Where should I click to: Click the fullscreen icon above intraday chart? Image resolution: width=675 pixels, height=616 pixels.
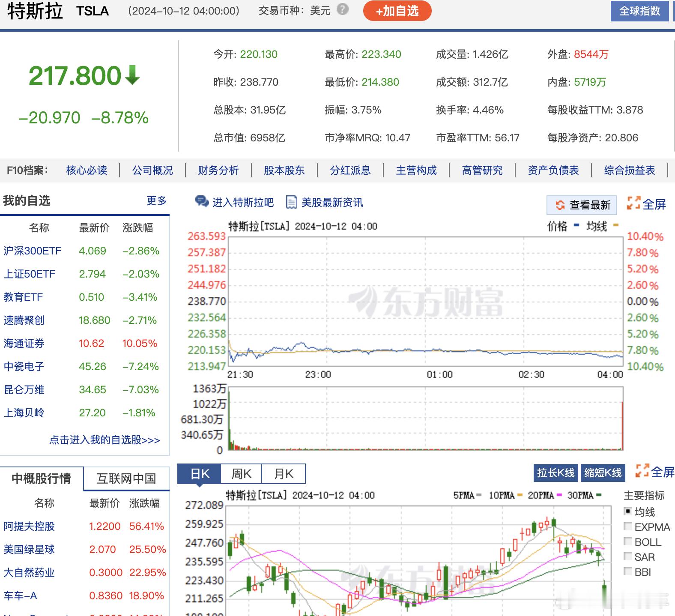coord(633,203)
